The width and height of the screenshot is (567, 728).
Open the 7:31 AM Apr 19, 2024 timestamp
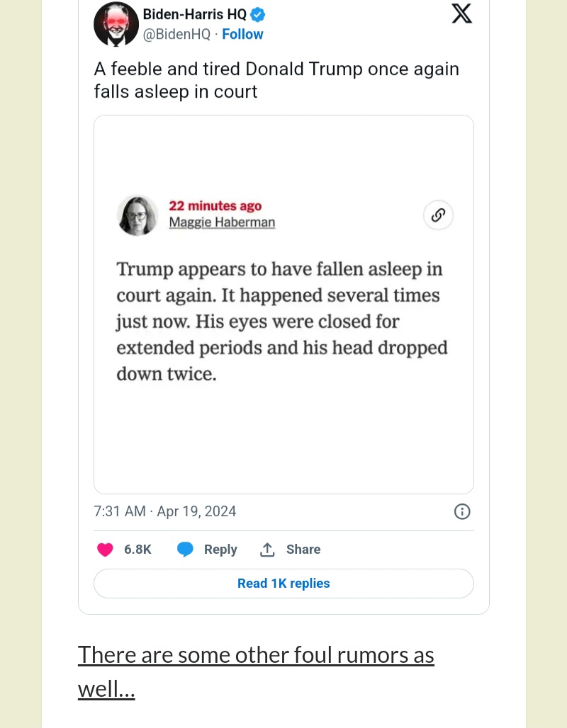(165, 511)
